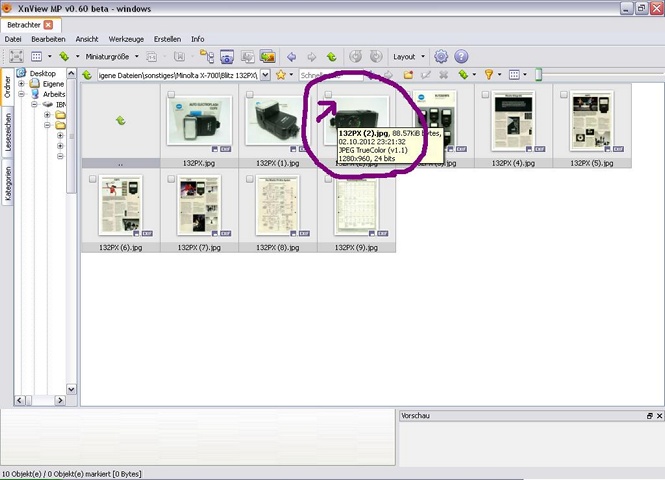Click the filter funnel icon
This screenshot has width=665, height=480.
click(x=489, y=75)
